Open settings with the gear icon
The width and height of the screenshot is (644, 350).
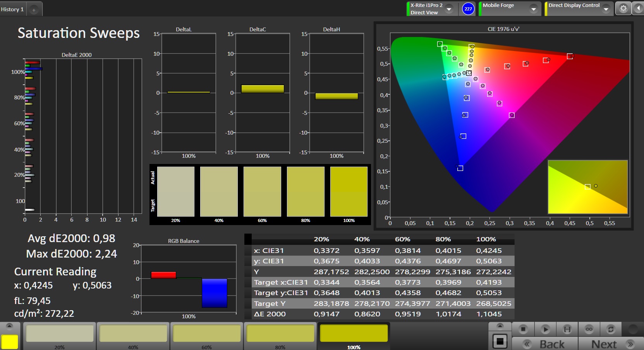coord(623,9)
